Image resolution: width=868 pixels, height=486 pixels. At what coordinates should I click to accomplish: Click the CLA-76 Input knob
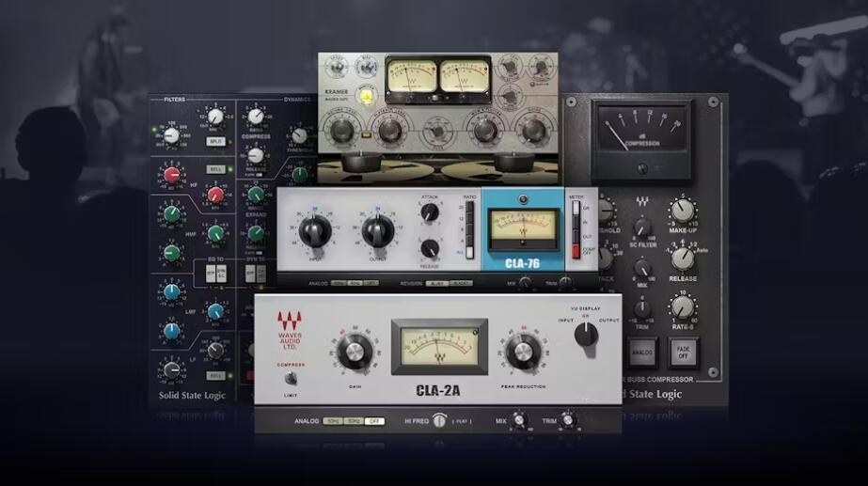315,231
